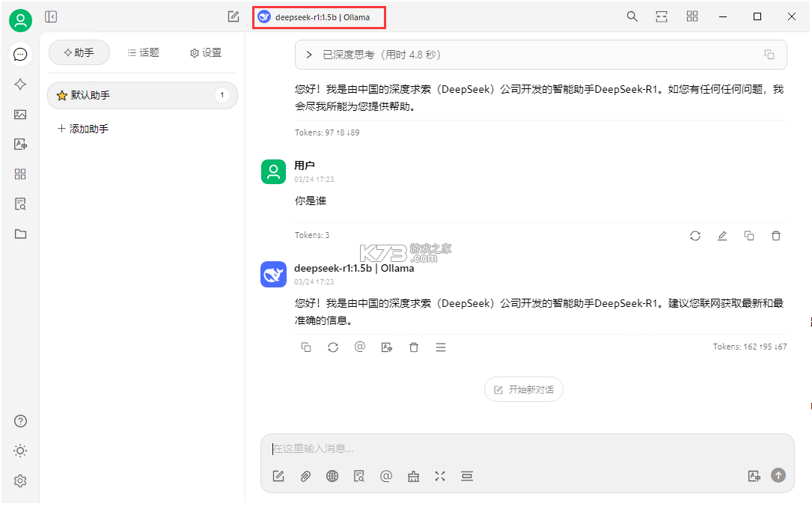Open the chat assistants sidebar icon
The image size is (812, 506).
[x=21, y=55]
